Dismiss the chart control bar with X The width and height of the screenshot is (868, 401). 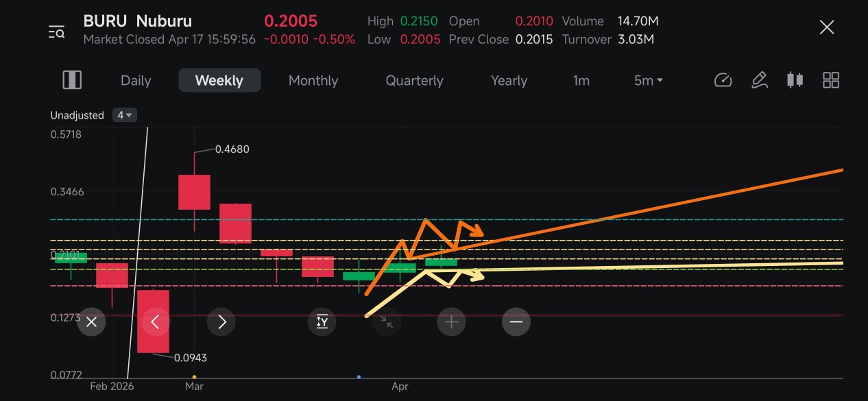[x=92, y=321]
